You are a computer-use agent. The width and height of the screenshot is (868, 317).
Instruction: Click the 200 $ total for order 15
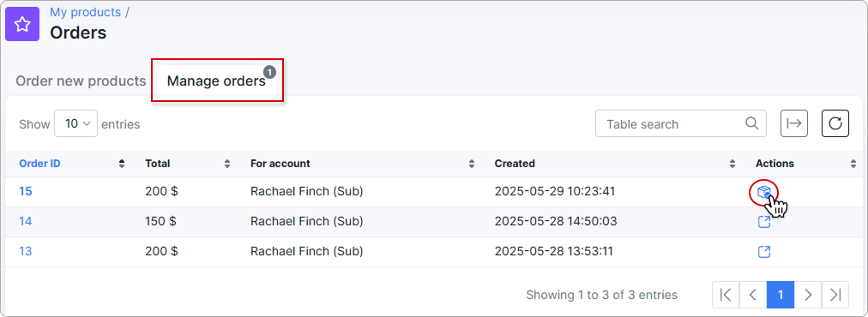point(161,191)
